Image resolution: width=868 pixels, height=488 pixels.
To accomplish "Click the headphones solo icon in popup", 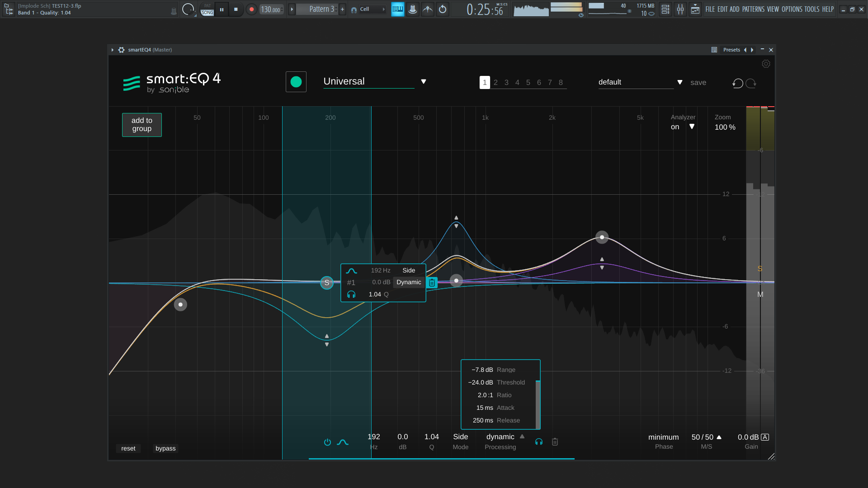I will (351, 295).
